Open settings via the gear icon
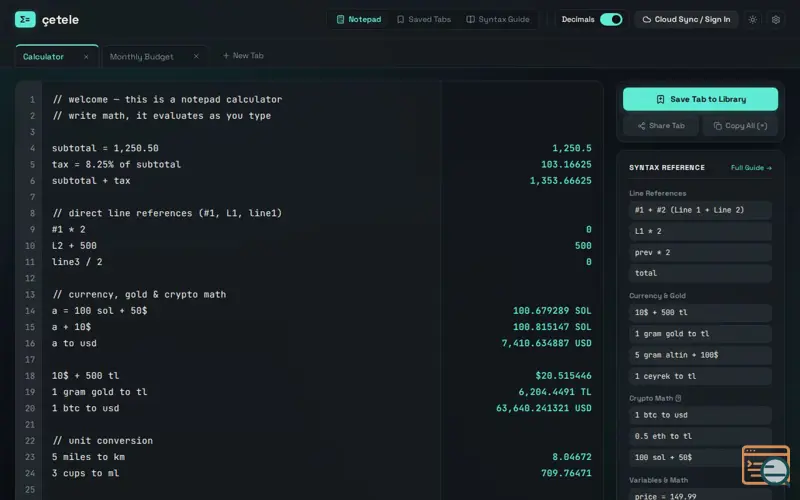The width and height of the screenshot is (800, 500). (776, 19)
